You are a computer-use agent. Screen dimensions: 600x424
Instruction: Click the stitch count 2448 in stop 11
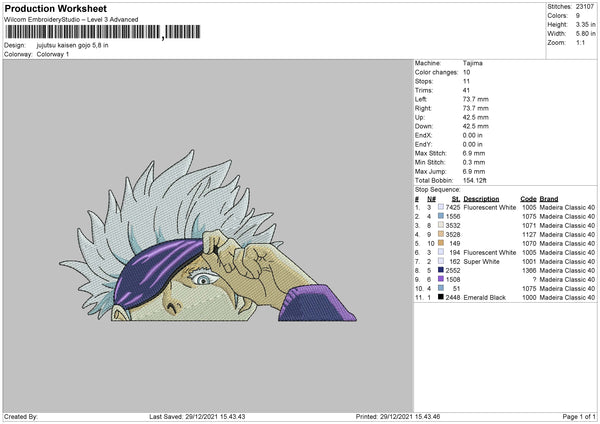click(453, 298)
